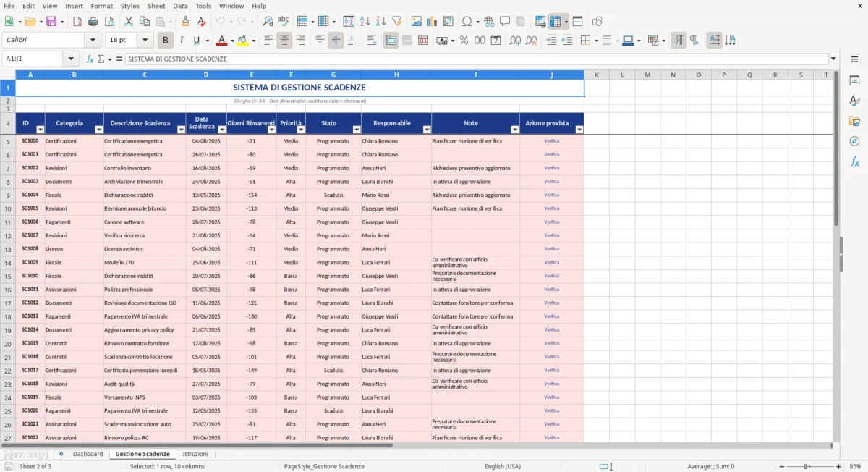
Task: Click the Print icon
Action: tap(93, 21)
